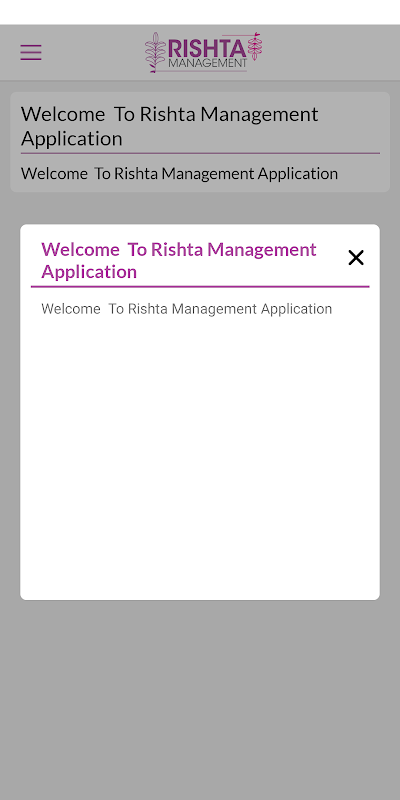Select the purple popup heading text
This screenshot has height=800, width=400.
tap(179, 260)
